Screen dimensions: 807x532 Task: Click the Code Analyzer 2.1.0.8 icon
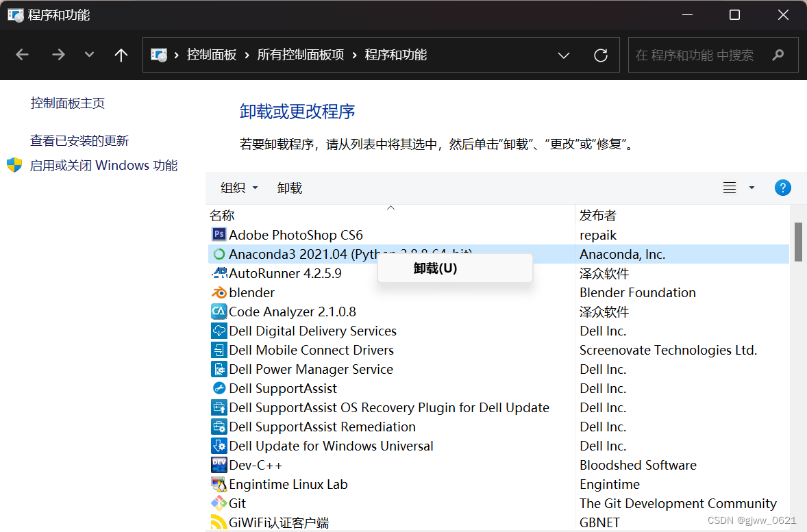coord(219,312)
